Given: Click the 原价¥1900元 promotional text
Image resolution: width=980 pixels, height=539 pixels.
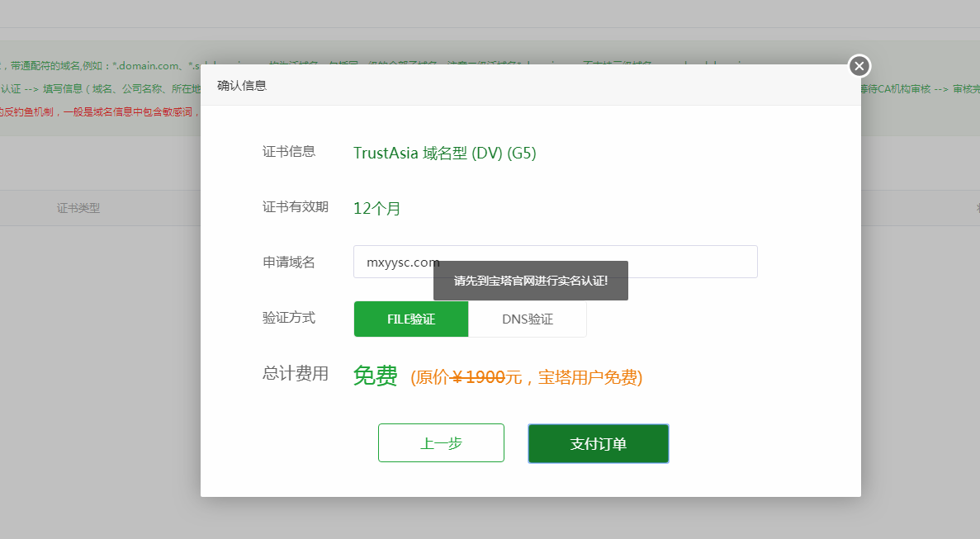Looking at the screenshot, I should point(526,377).
